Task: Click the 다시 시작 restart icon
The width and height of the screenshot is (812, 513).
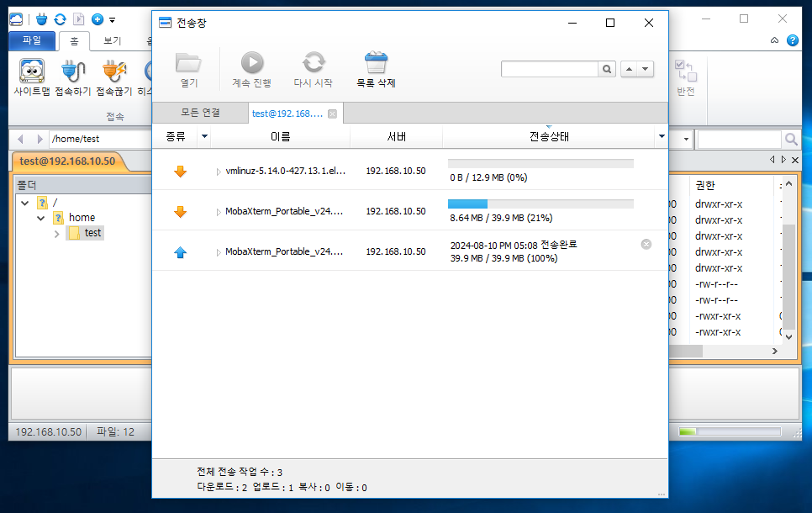Action: 314,63
